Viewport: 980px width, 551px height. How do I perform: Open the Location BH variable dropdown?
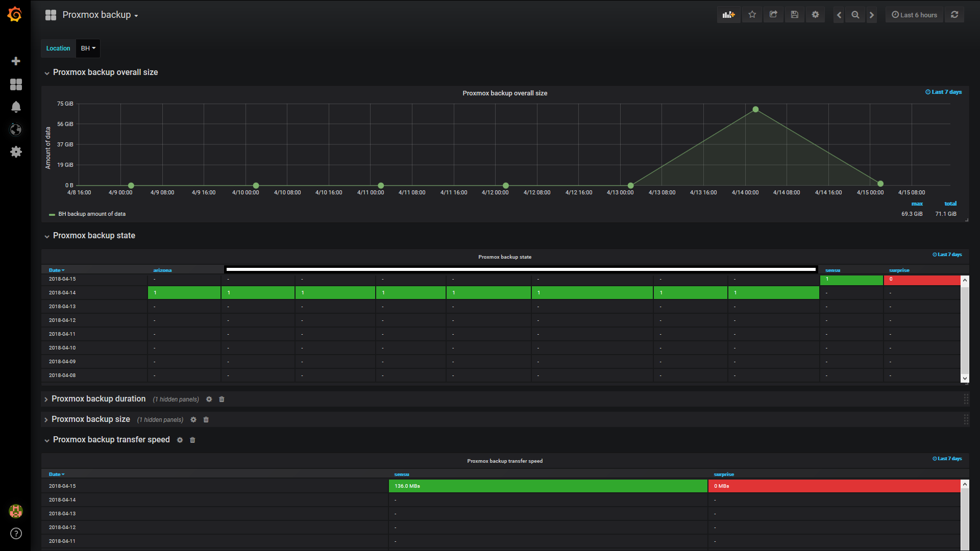pyautogui.click(x=88, y=48)
